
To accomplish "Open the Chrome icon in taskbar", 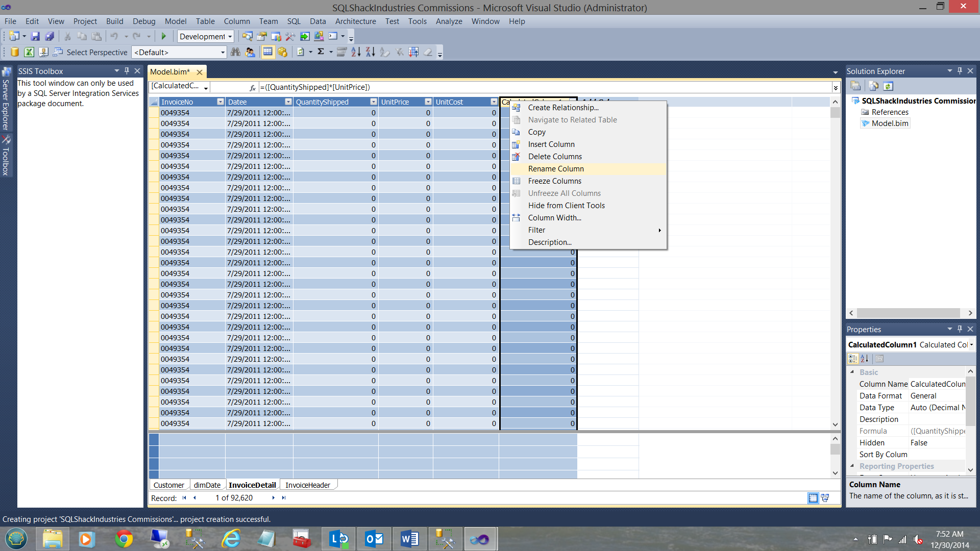I will pos(124,539).
